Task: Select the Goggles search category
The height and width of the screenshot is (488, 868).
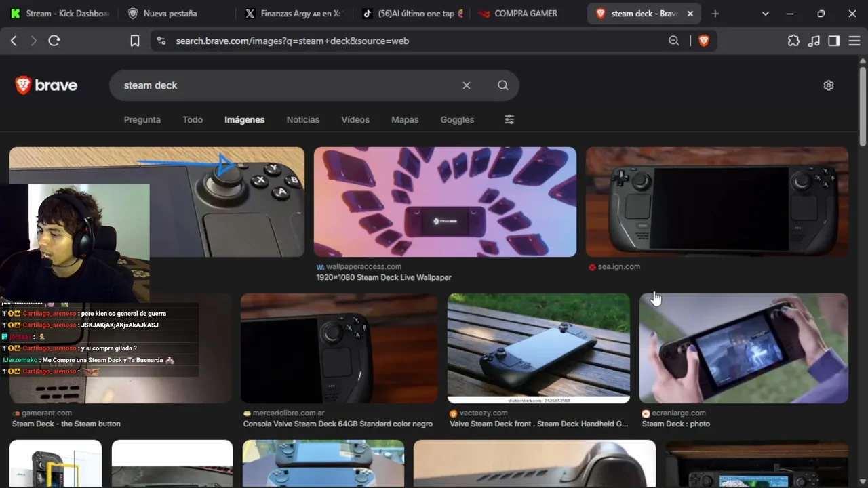Action: 457,119
